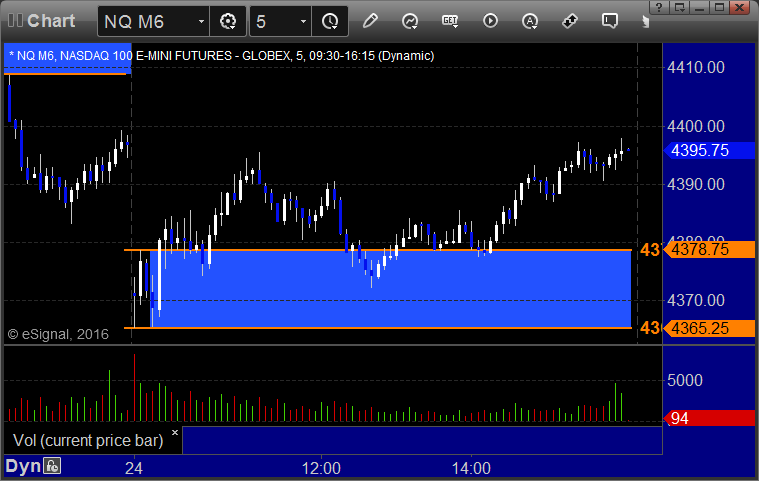759x481 pixels.
Task: Click the speech bubble comment icon
Action: point(609,21)
